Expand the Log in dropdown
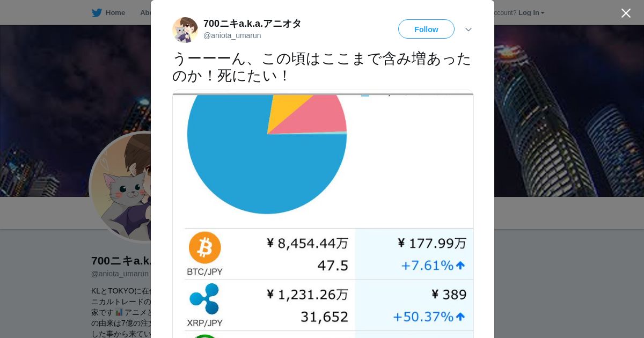This screenshot has width=644, height=338. (x=531, y=13)
